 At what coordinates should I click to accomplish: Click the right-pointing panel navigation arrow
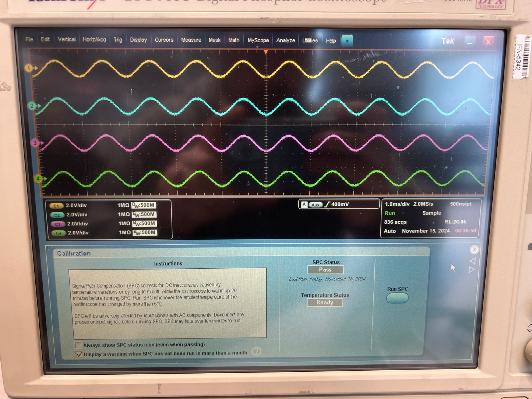pos(472,270)
